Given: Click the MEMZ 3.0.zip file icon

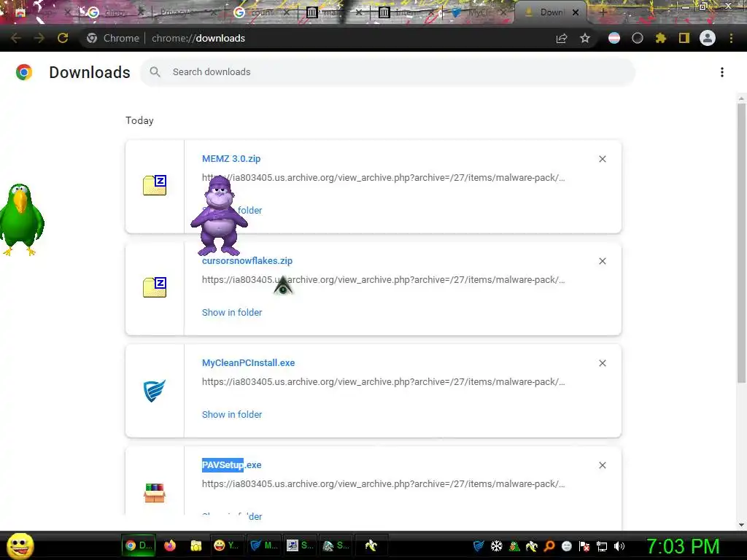Looking at the screenshot, I should [x=155, y=185].
